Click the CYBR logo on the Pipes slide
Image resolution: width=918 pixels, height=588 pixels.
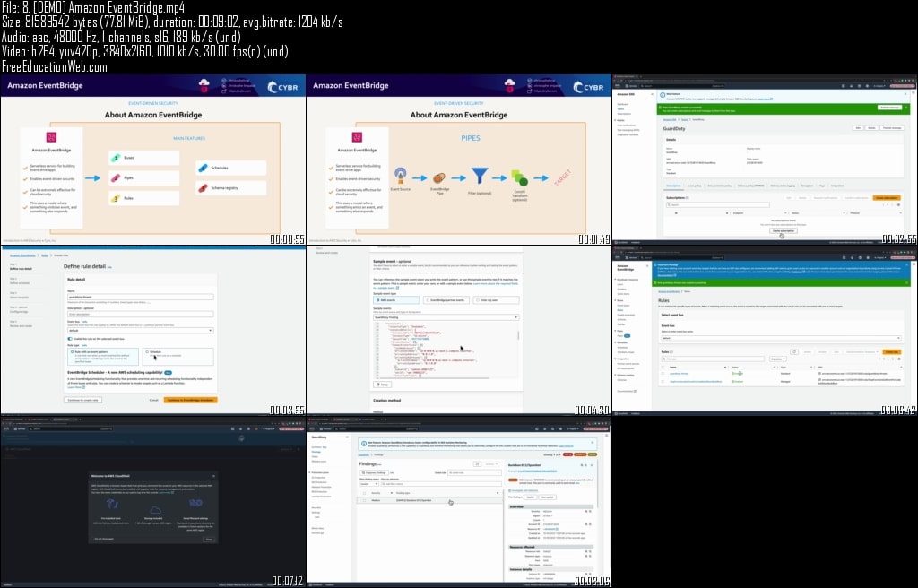coord(588,87)
